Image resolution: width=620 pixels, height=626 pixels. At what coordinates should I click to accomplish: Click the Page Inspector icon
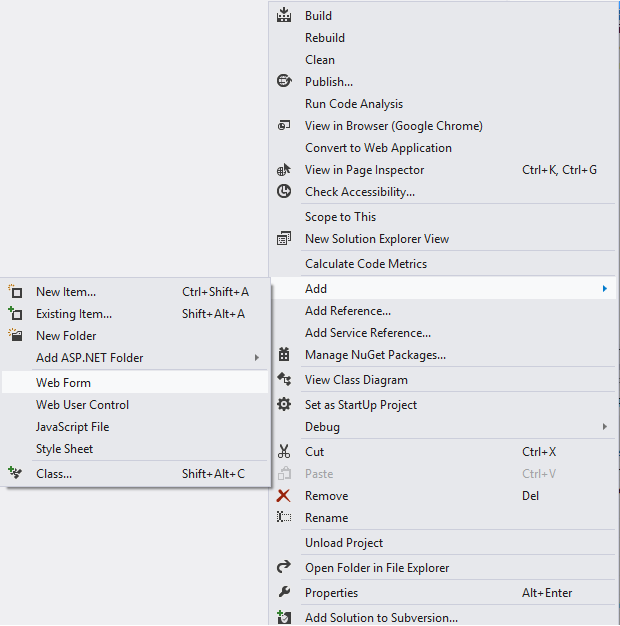tap(284, 170)
